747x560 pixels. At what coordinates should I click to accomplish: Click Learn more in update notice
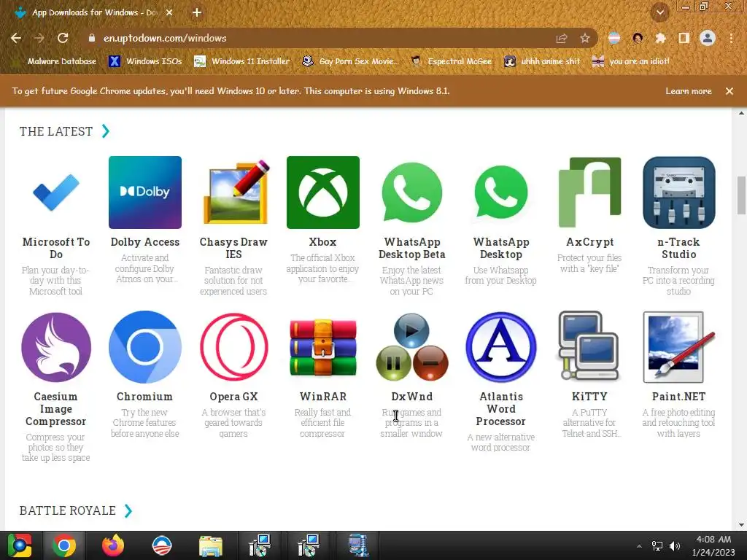pyautogui.click(x=689, y=91)
